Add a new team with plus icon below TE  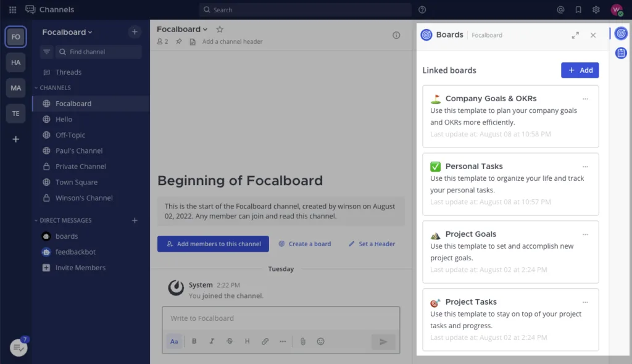pyautogui.click(x=15, y=139)
